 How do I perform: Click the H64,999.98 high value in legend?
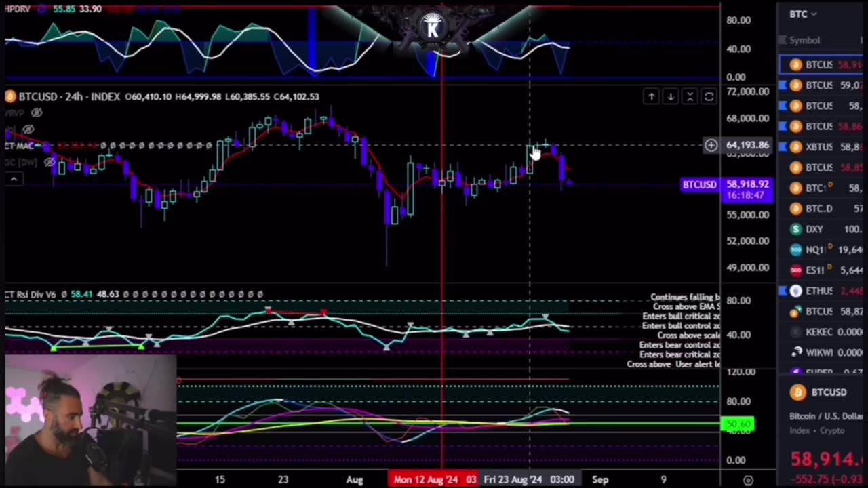pos(198,97)
